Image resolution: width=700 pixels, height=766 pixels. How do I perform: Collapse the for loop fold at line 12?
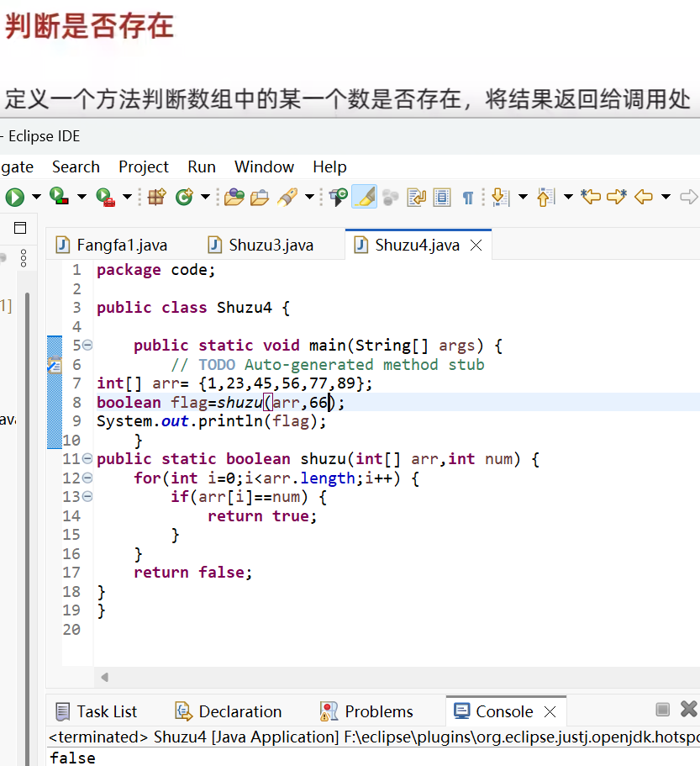87,478
